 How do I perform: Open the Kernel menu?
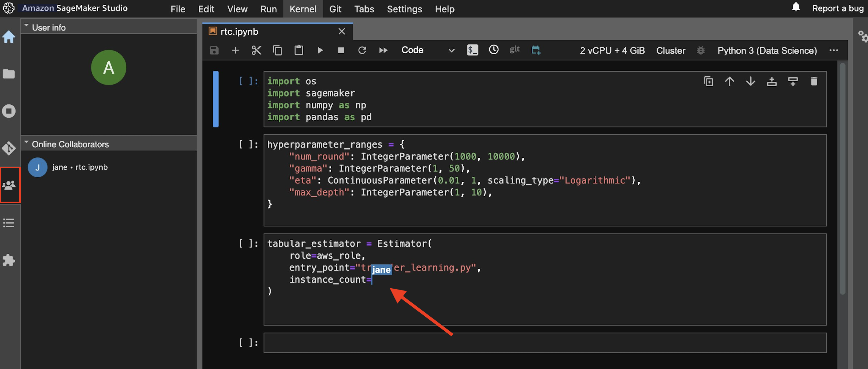tap(303, 9)
